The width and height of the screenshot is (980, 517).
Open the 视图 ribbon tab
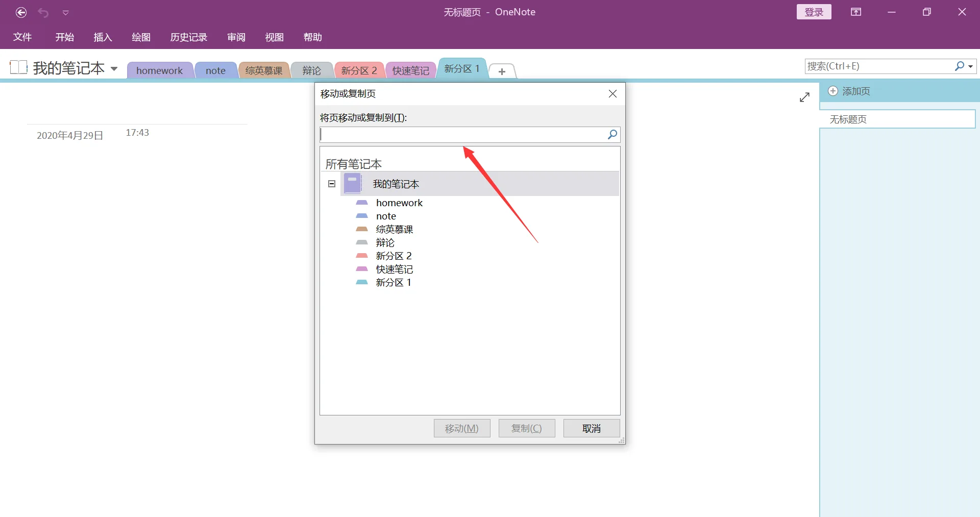pos(274,37)
